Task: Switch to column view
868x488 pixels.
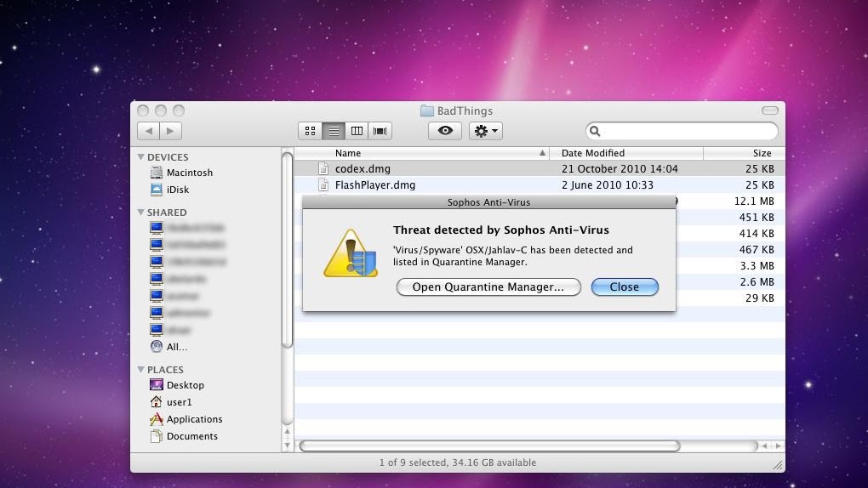Action: [357, 131]
